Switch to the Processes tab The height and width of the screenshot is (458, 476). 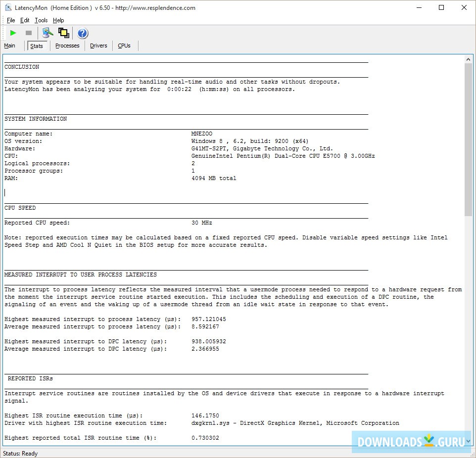(x=67, y=46)
